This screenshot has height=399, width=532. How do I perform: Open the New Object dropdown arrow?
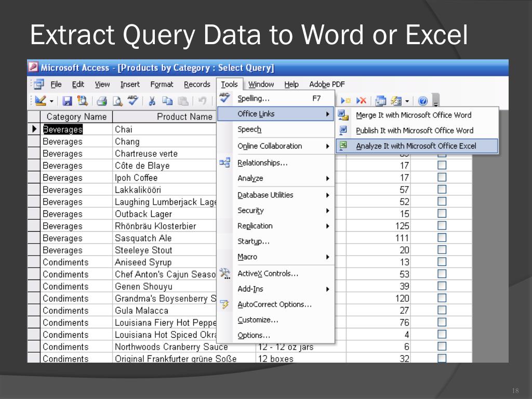pyautogui.click(x=407, y=101)
